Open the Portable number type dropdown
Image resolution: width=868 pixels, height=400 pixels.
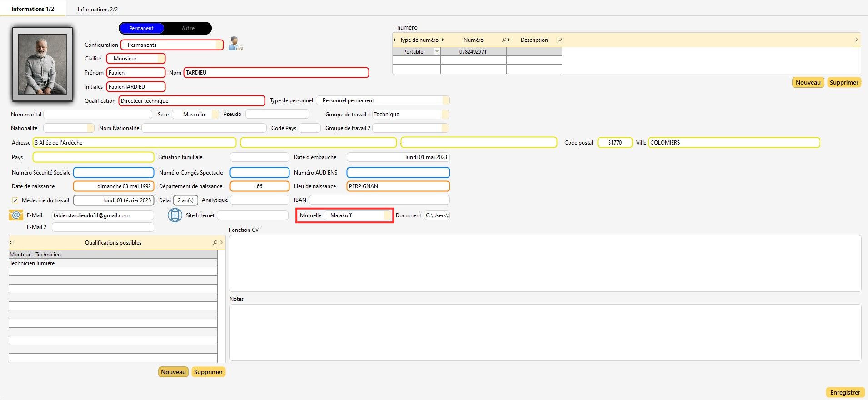(x=437, y=52)
